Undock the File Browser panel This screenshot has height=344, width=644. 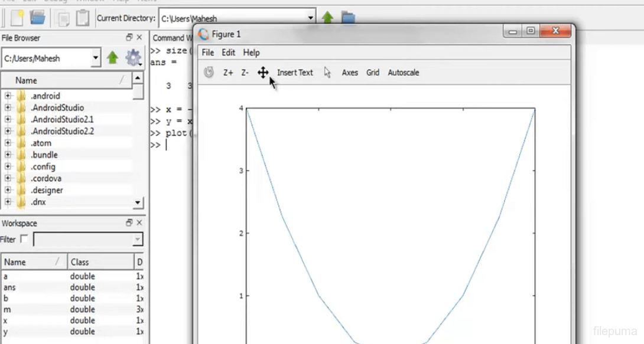click(129, 37)
